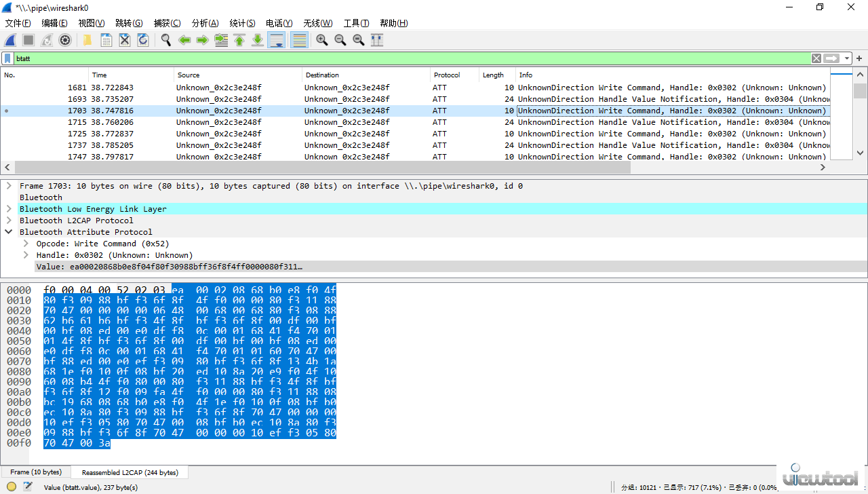Click the btatt display filter field
The image size is (868, 494).
coord(412,58)
